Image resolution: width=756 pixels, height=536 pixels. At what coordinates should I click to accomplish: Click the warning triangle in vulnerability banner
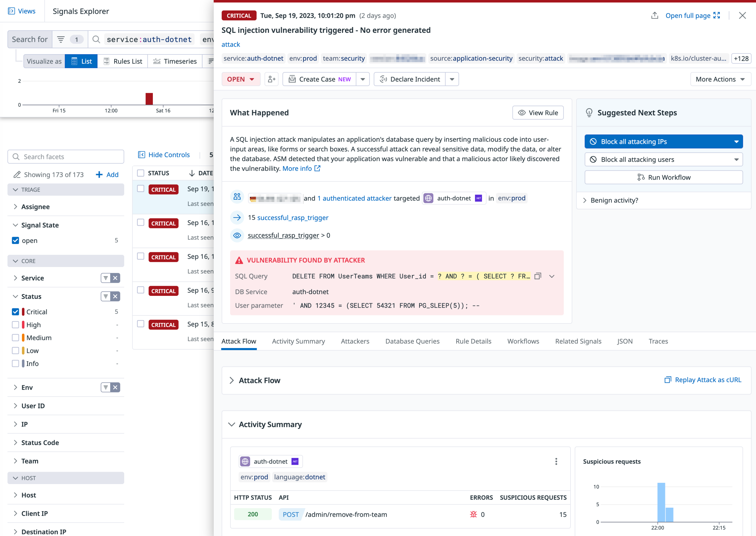click(x=239, y=260)
